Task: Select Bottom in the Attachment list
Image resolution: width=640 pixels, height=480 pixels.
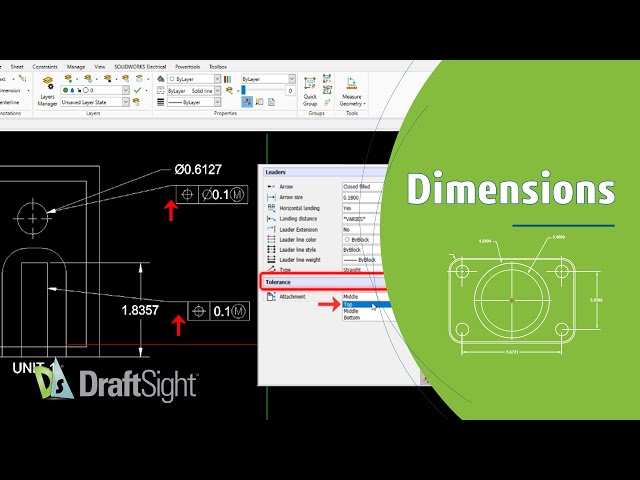Action: [x=367, y=318]
